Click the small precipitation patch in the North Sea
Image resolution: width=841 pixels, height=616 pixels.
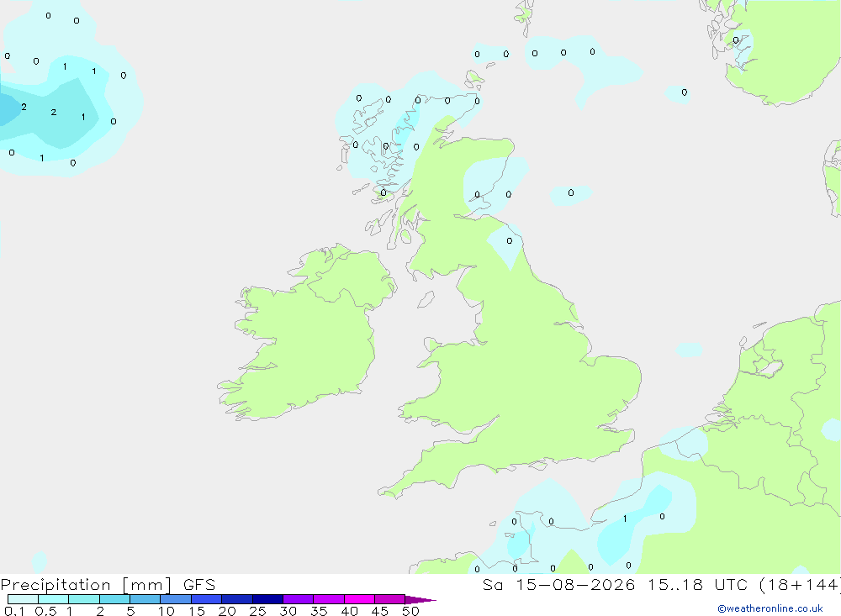point(689,350)
